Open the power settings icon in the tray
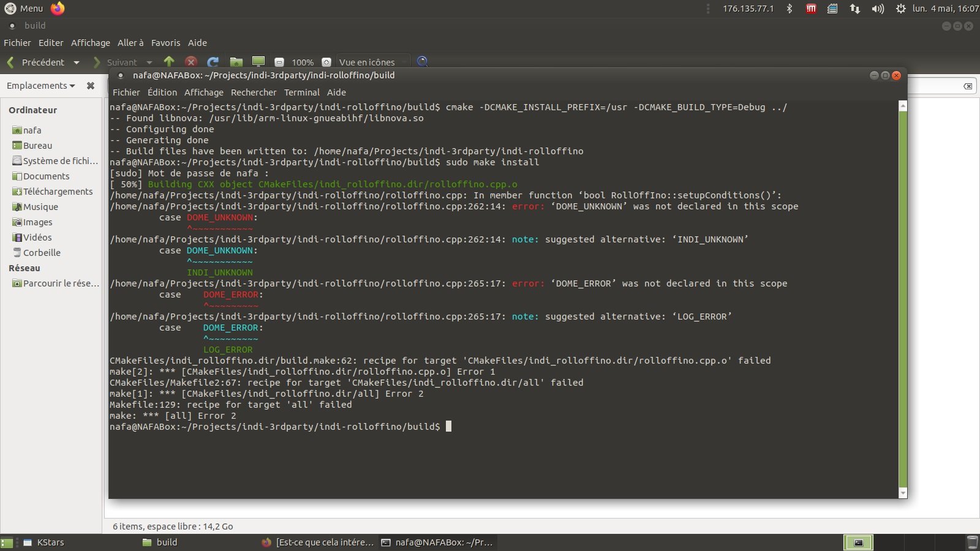980x551 pixels. (900, 9)
